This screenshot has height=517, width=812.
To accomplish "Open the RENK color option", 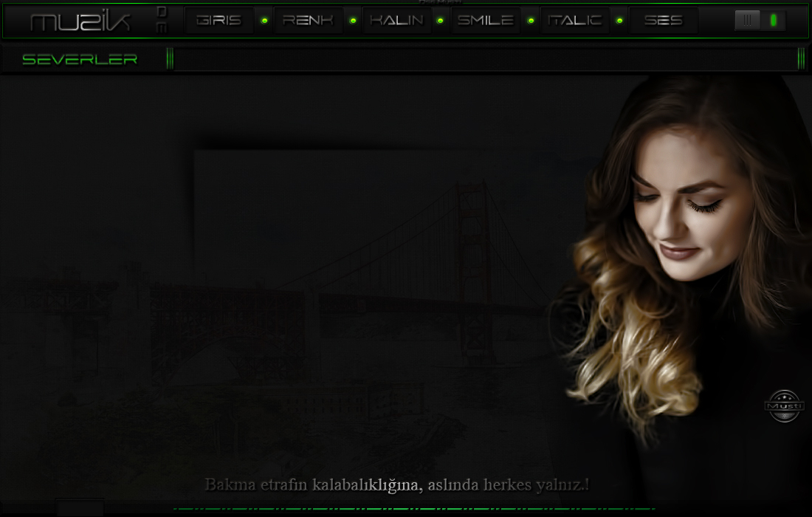I will [x=308, y=20].
